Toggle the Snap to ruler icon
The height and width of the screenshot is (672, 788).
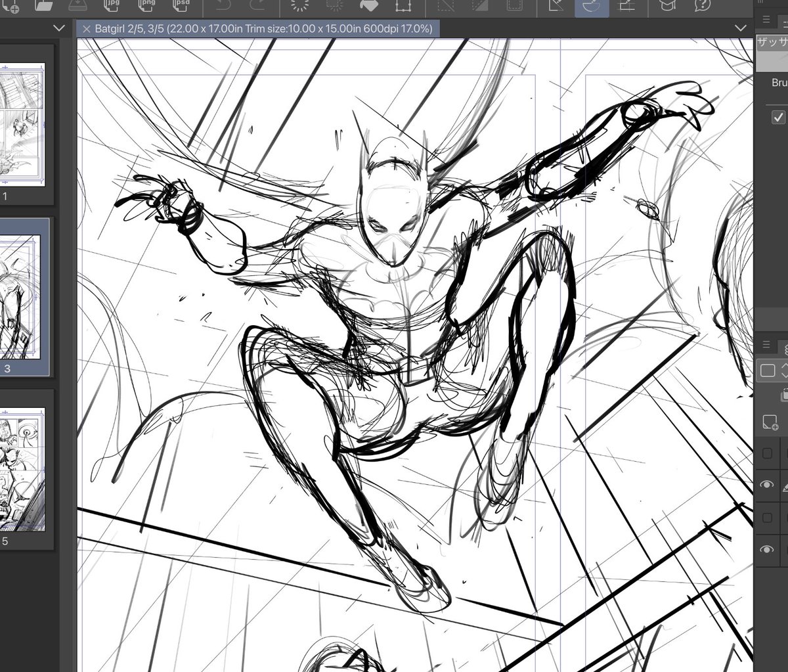coord(557,7)
